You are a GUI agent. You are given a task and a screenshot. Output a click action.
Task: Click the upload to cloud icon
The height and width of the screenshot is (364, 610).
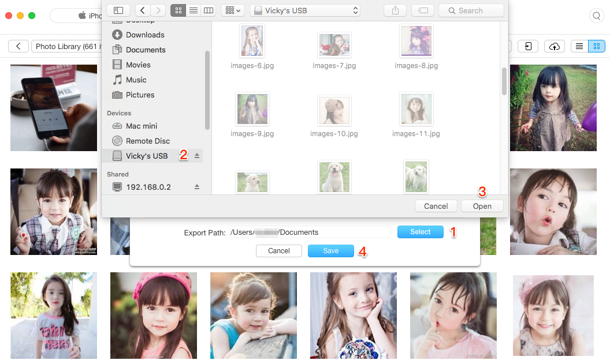(x=555, y=46)
